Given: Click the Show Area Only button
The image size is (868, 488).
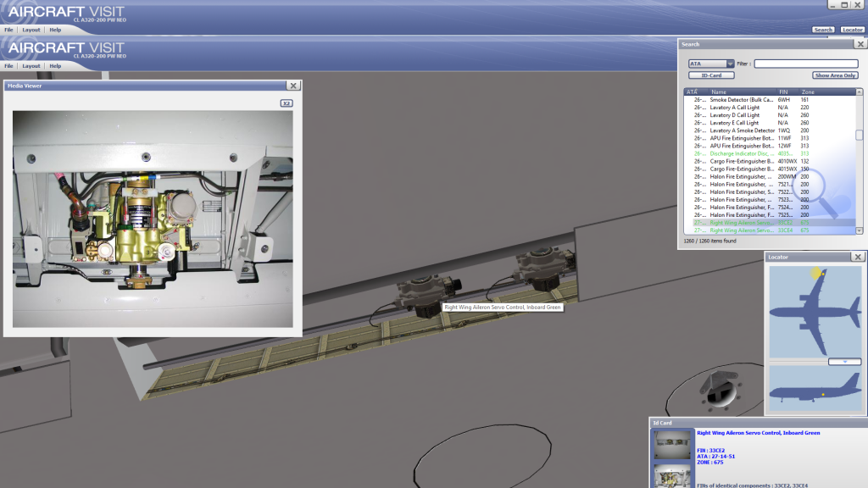Looking at the screenshot, I should pos(835,75).
